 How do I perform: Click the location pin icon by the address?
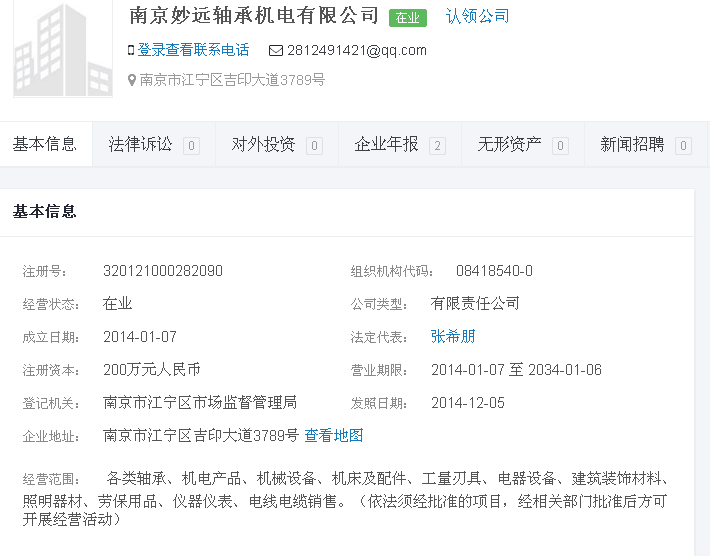[x=132, y=80]
